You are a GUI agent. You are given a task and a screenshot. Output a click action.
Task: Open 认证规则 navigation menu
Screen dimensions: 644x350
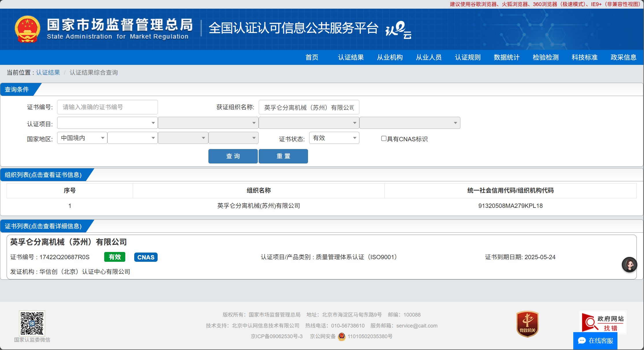tap(468, 57)
